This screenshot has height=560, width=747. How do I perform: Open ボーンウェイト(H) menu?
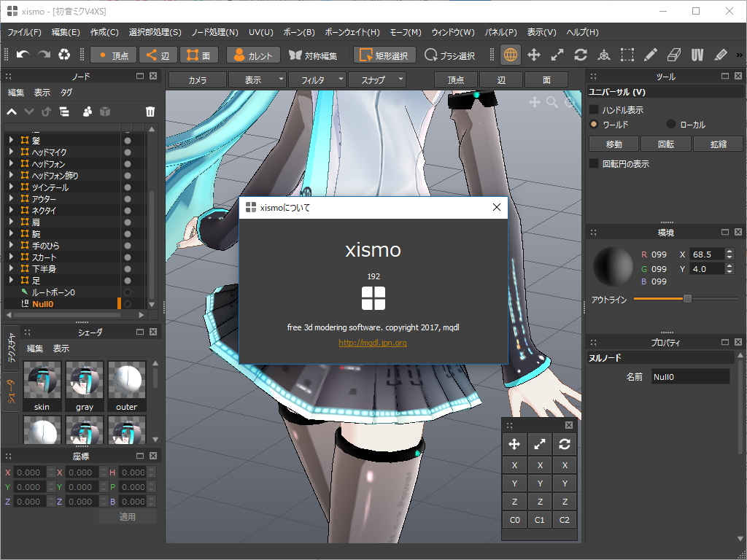(x=352, y=32)
